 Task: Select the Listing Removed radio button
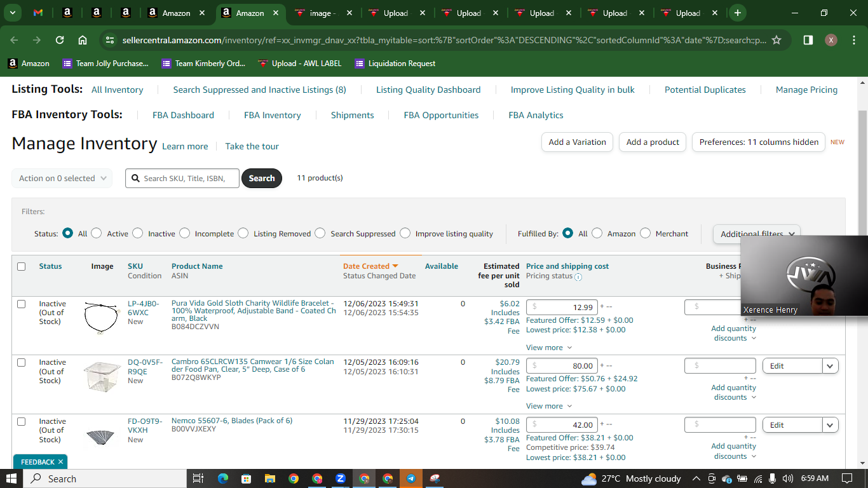coord(243,233)
